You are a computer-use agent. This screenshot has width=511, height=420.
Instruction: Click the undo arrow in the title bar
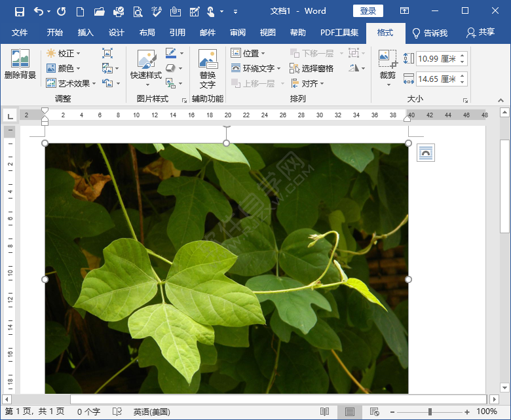pyautogui.click(x=39, y=11)
